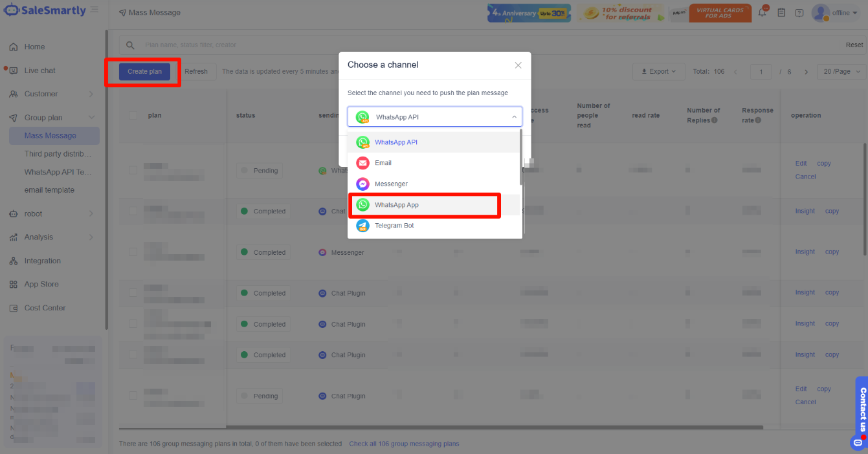Click the Create plan button

[x=144, y=71]
